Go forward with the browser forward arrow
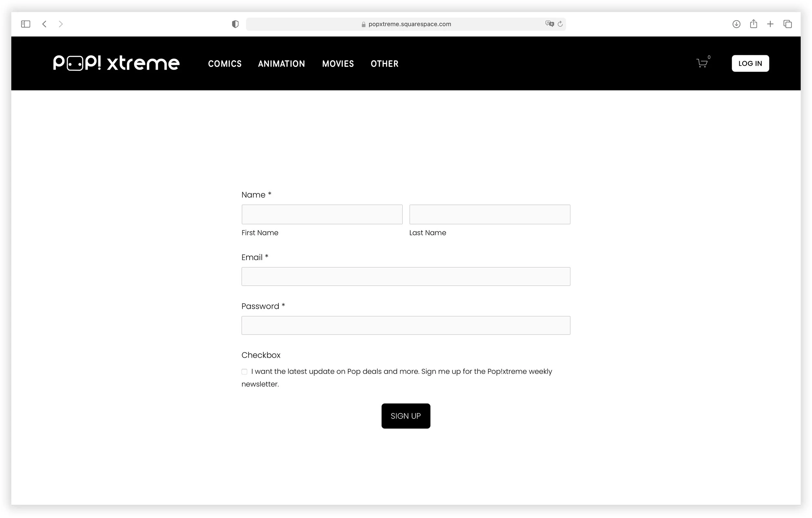This screenshot has width=812, height=518. tap(61, 24)
